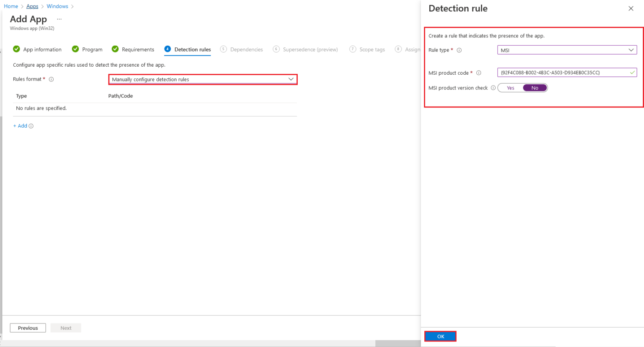Click the OK button in Detection rule pane
This screenshot has height=347, width=644.
[x=440, y=336]
